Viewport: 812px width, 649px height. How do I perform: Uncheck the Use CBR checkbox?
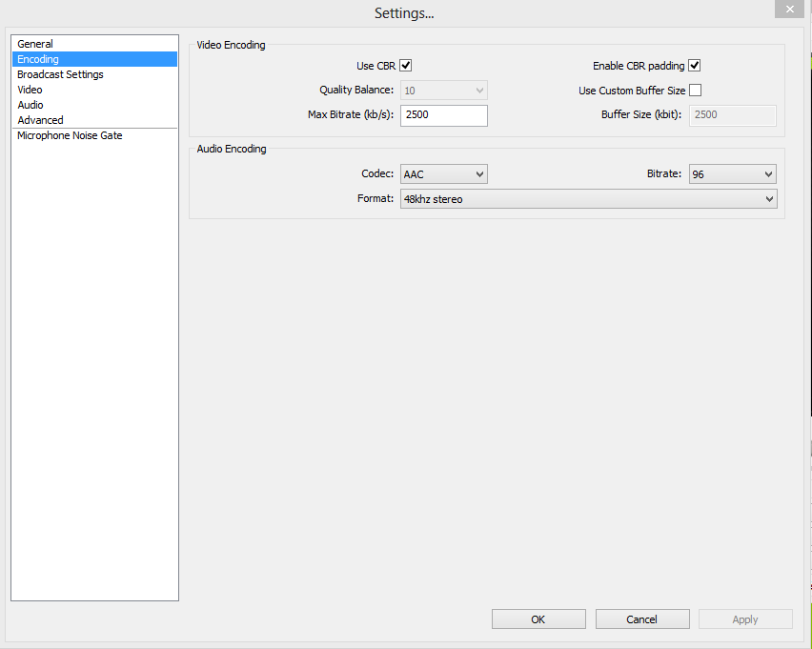[405, 66]
